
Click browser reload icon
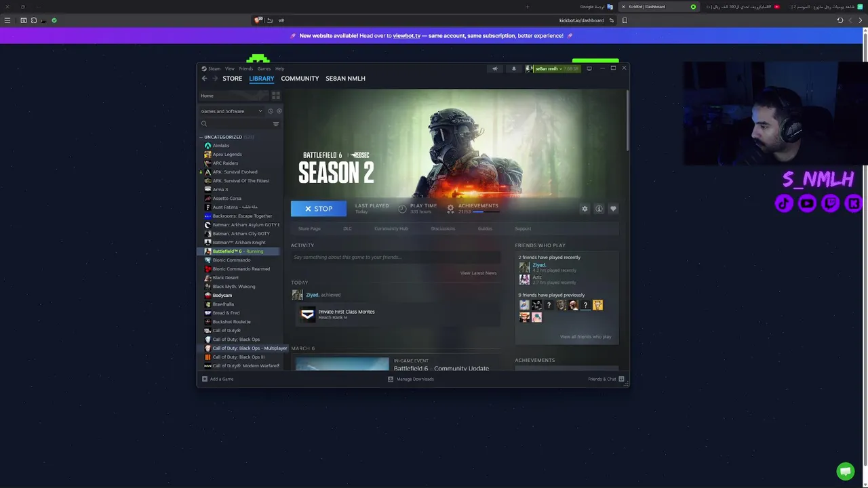pos(840,20)
